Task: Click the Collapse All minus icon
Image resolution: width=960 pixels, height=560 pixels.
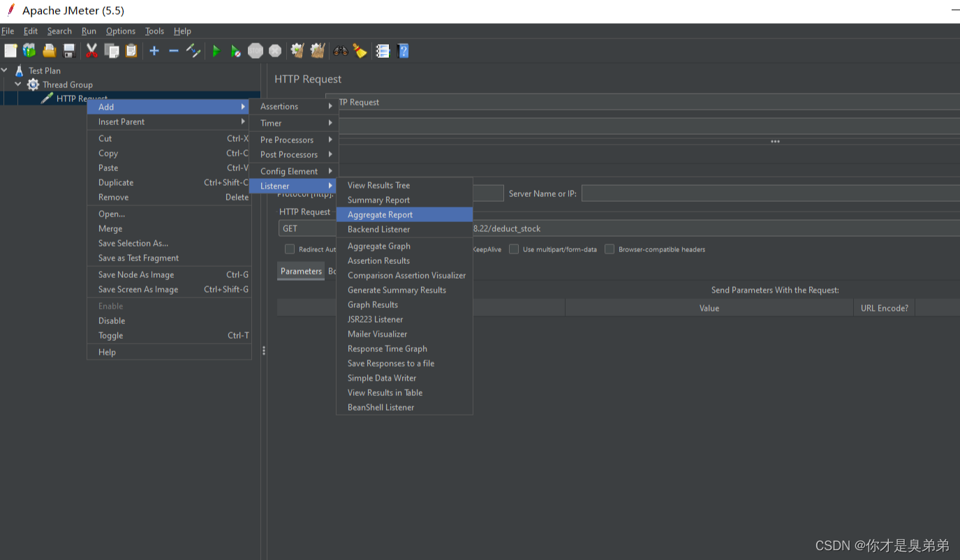Action: click(174, 50)
